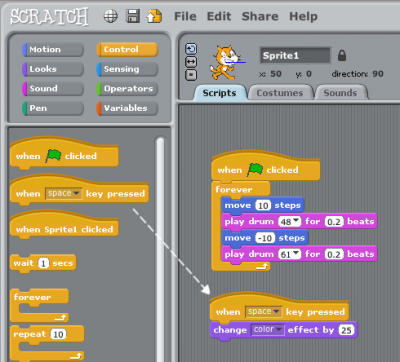Click the loop arrow on palette repeat block
Screen dimensions: 400x362
[76, 356]
